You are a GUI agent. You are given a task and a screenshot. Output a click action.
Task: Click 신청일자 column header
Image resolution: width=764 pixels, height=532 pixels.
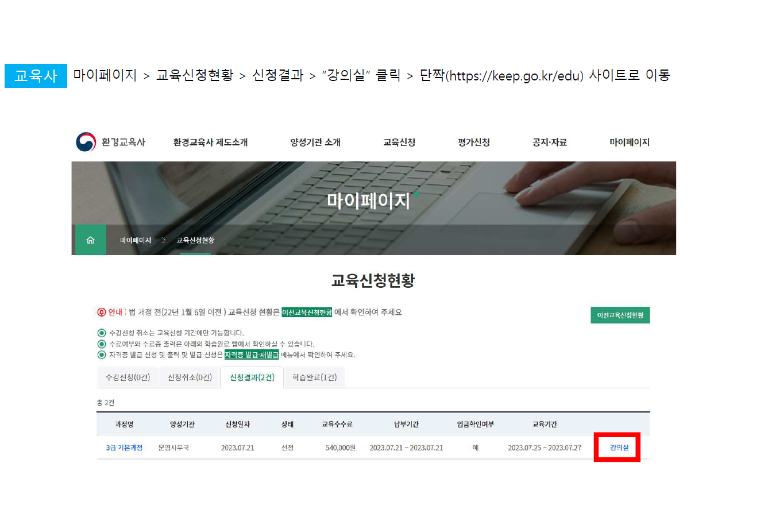237,424
